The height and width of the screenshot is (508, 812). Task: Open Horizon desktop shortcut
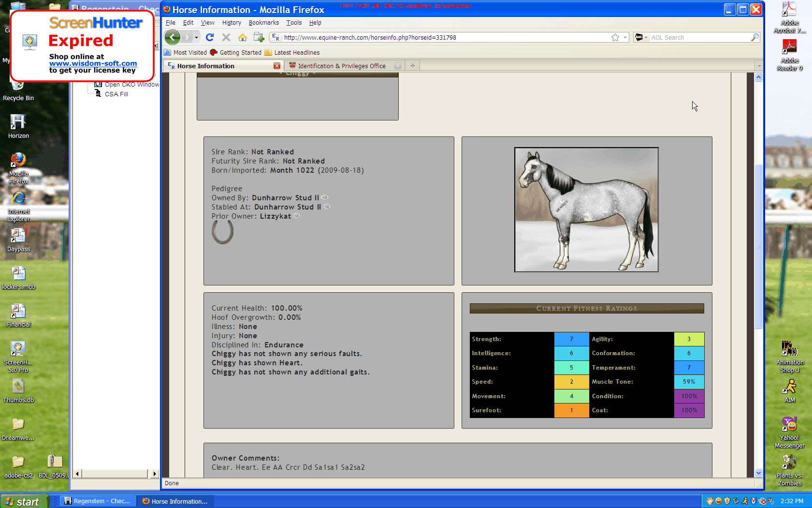tap(18, 127)
